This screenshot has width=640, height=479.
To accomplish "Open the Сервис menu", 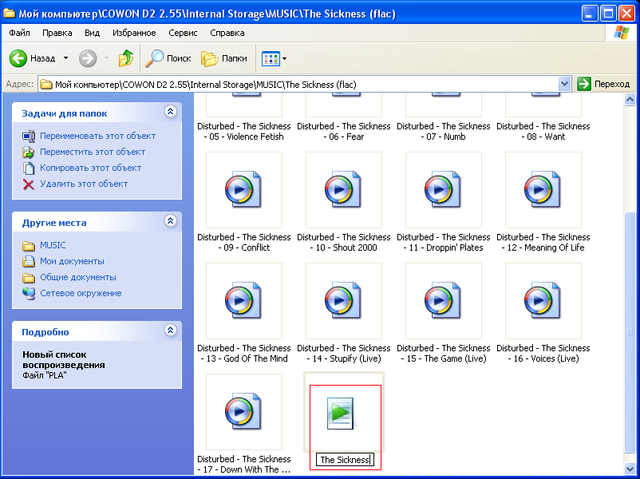I will (x=183, y=33).
